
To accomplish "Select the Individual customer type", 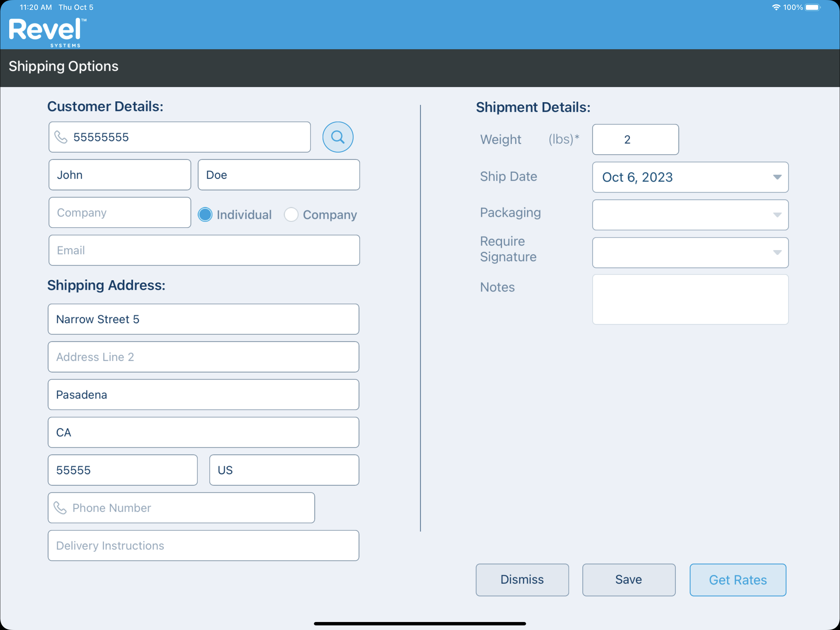I will coord(205,214).
